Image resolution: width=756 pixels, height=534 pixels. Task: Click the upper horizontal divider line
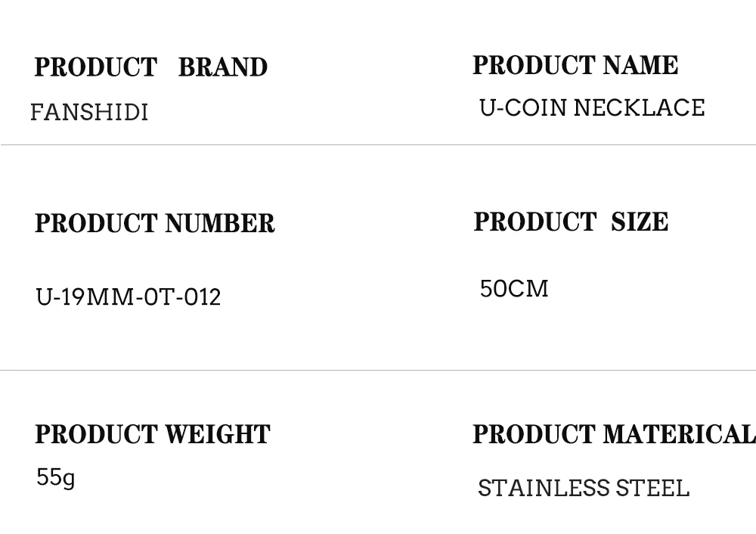click(x=378, y=144)
